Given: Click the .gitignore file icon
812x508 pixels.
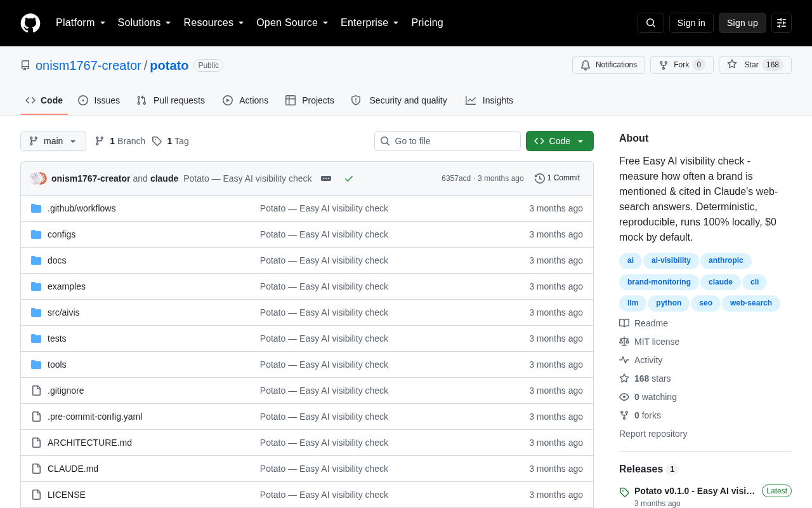Looking at the screenshot, I should click(x=36, y=391).
